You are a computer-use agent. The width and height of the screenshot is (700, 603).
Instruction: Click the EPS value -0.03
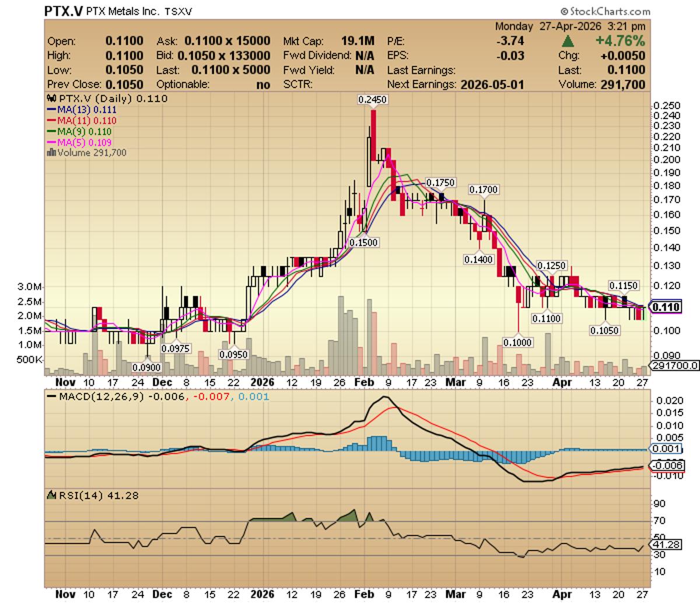(511, 55)
